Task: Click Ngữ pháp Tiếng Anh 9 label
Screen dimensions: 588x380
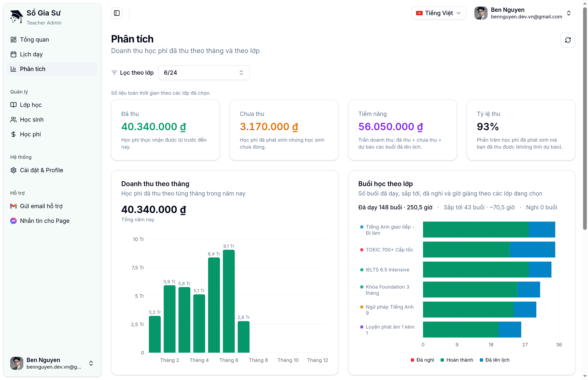Action: (390, 310)
